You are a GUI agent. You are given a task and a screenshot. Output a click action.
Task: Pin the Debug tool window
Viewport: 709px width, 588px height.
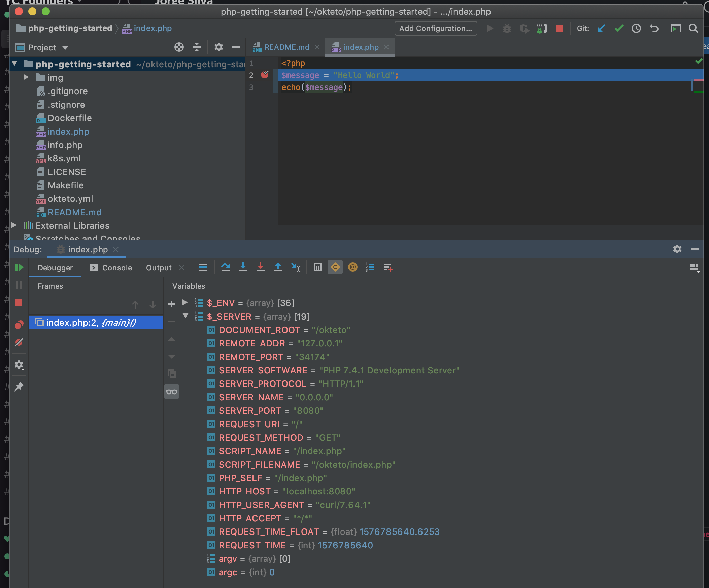[19, 386]
